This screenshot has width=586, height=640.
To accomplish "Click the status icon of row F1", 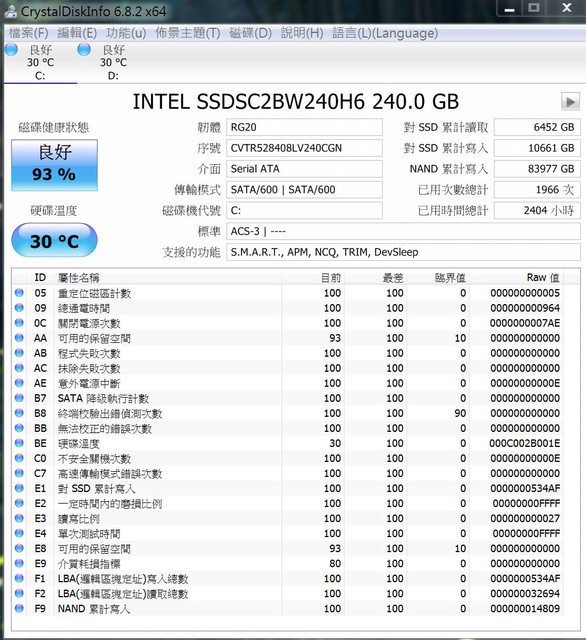I will click(x=19, y=578).
